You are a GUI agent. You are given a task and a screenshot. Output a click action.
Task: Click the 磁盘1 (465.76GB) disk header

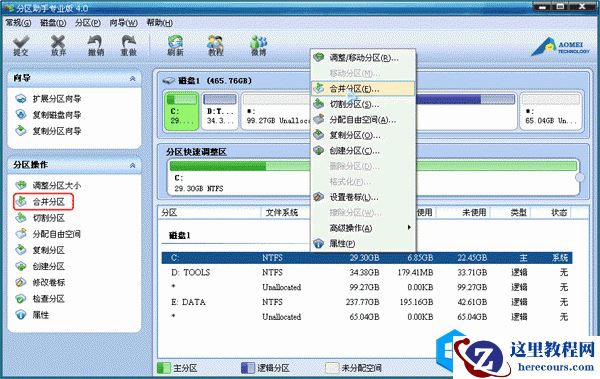(x=207, y=81)
